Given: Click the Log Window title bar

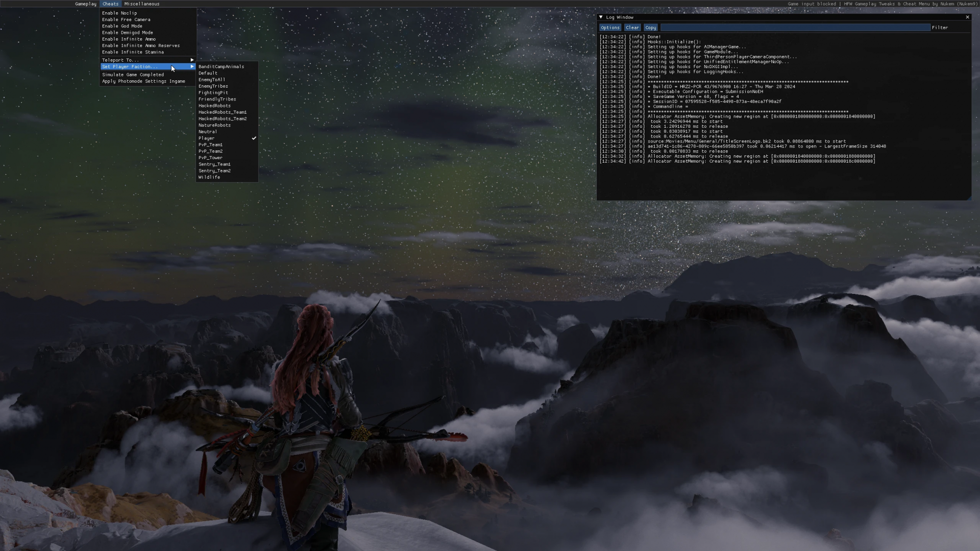Looking at the screenshot, I should (x=784, y=17).
